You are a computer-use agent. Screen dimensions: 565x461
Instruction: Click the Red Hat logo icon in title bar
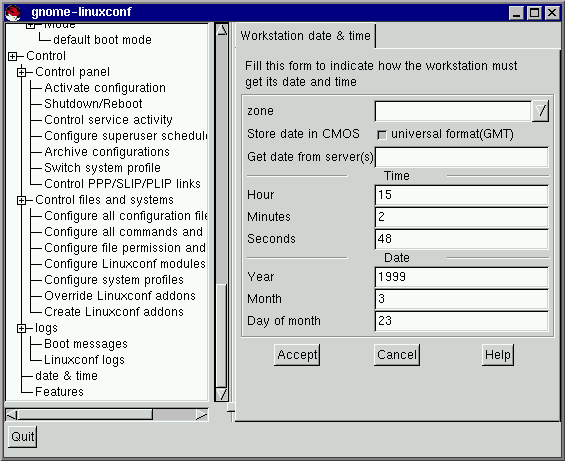13,12
